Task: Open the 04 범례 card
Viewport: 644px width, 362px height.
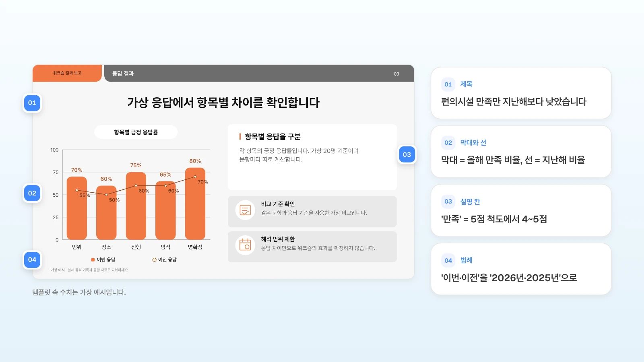Action: pyautogui.click(x=521, y=269)
